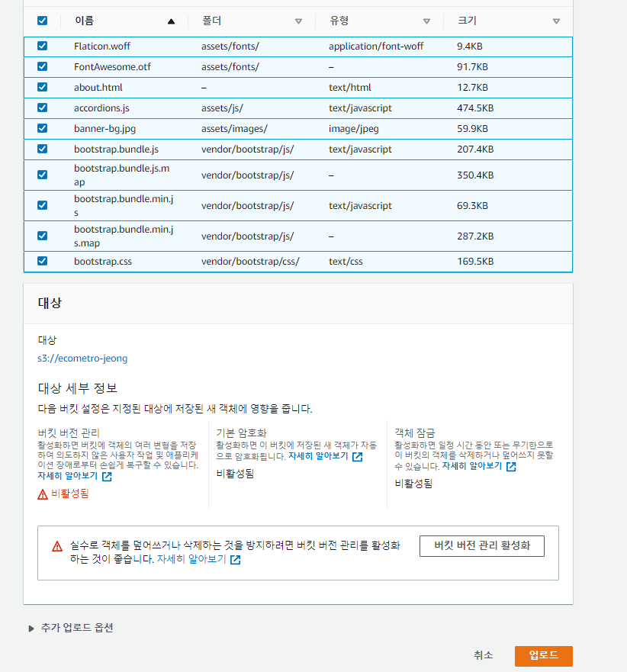
Task: Click the 이름 column header
Action: pos(84,21)
